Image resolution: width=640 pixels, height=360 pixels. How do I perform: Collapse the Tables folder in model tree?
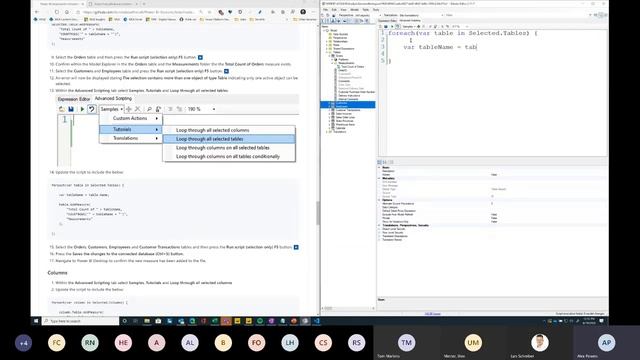327,52
